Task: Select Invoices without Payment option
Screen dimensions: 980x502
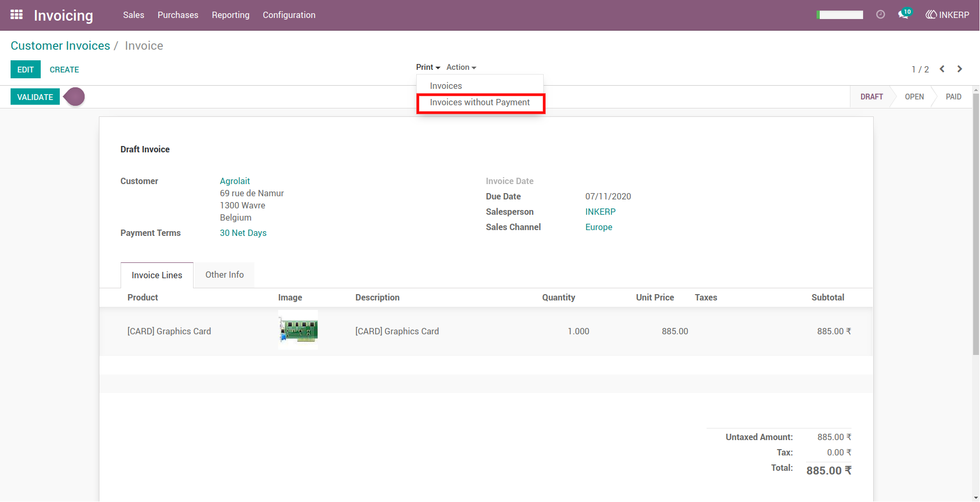Action: pyautogui.click(x=480, y=103)
